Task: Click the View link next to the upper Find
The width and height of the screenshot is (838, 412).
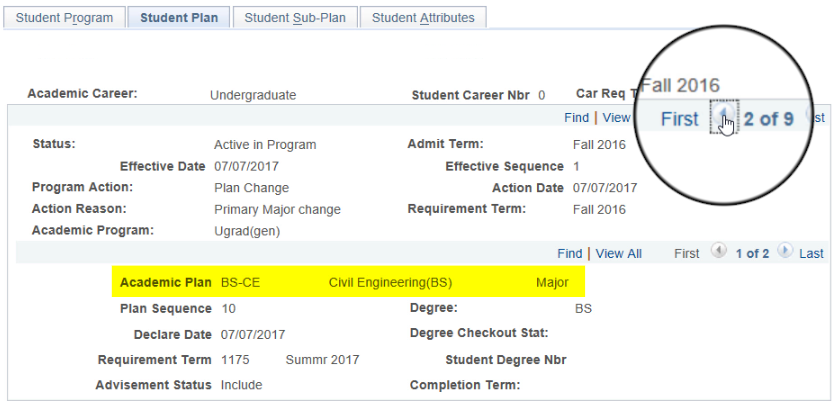Action: [x=616, y=118]
